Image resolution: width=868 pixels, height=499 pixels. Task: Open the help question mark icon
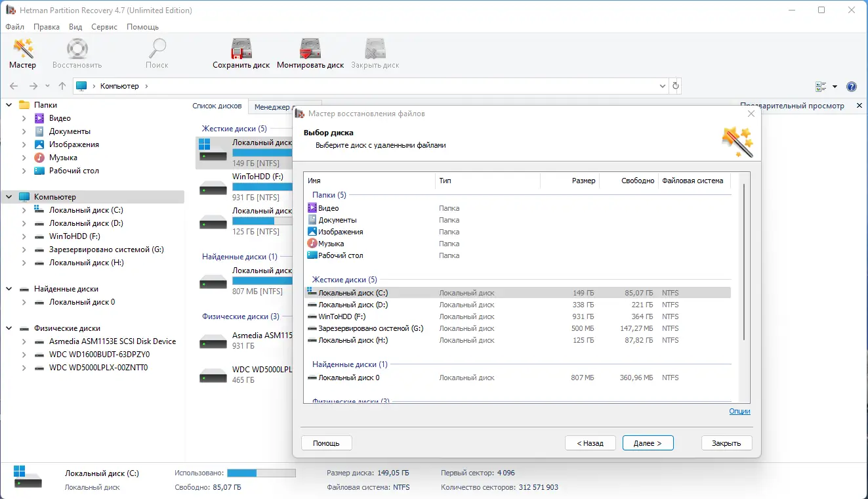pos(852,86)
